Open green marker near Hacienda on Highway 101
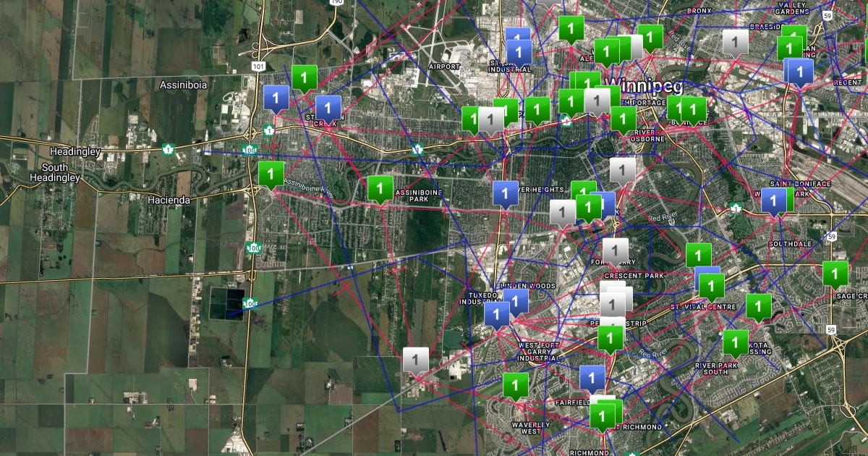The height and width of the screenshot is (456, 868). coord(271,174)
